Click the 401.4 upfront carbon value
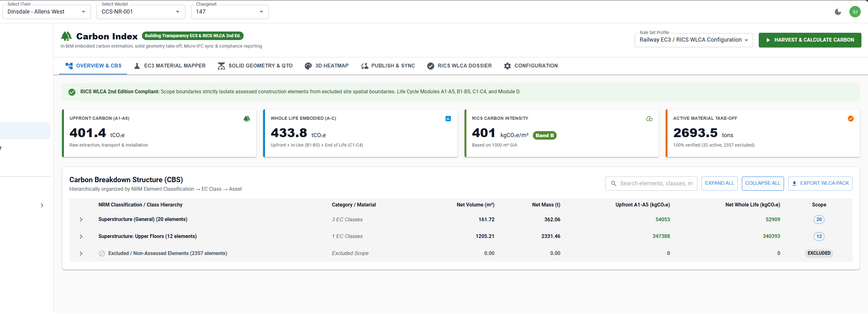The image size is (868, 313). click(87, 133)
